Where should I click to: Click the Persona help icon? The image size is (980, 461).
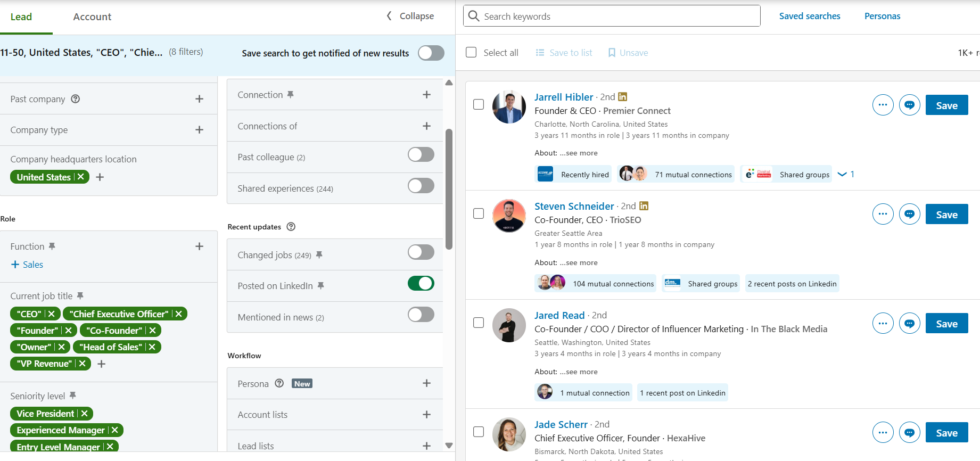[x=279, y=383]
